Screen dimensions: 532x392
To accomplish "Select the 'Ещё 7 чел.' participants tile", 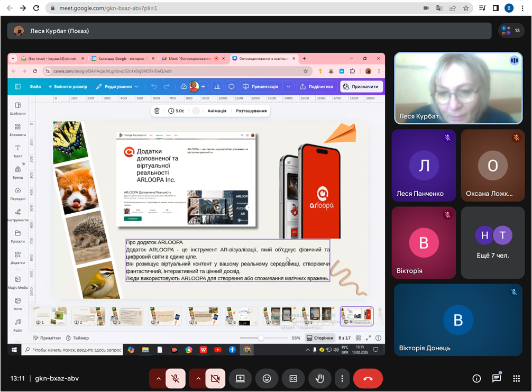I will [493, 242].
